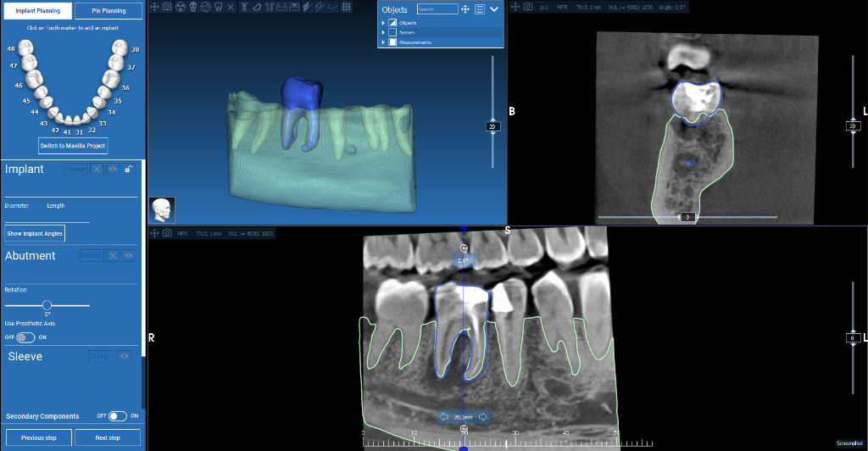
Task: Click the head orientation thumbnail
Action: (162, 210)
